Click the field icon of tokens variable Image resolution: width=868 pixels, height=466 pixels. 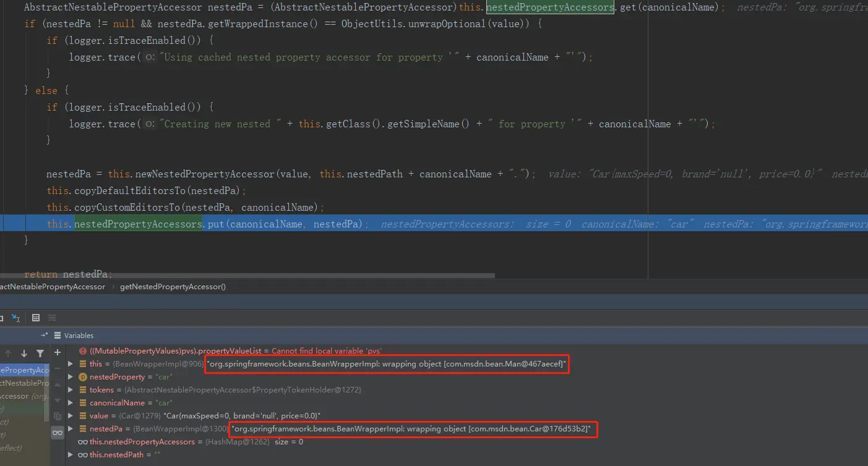tap(83, 390)
